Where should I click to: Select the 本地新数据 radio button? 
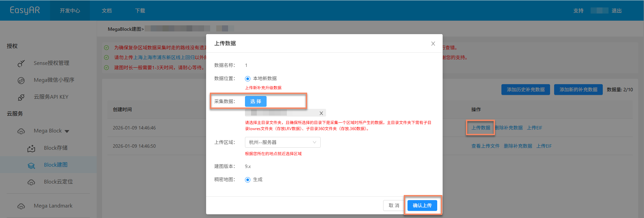(248, 79)
